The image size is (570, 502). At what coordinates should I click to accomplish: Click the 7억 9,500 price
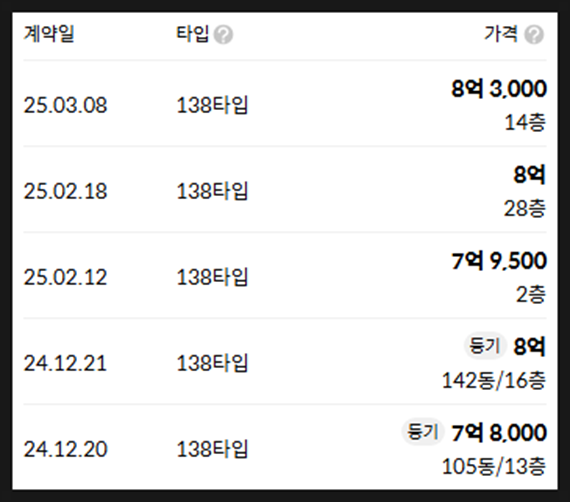(499, 260)
